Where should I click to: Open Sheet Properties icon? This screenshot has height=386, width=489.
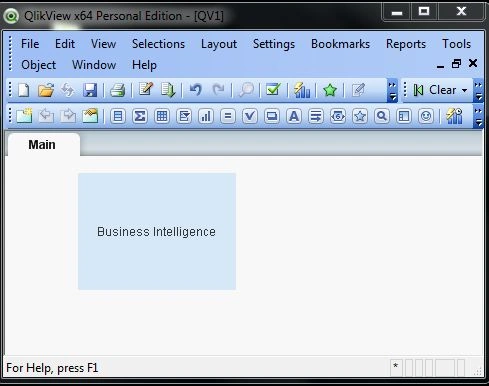coord(90,116)
